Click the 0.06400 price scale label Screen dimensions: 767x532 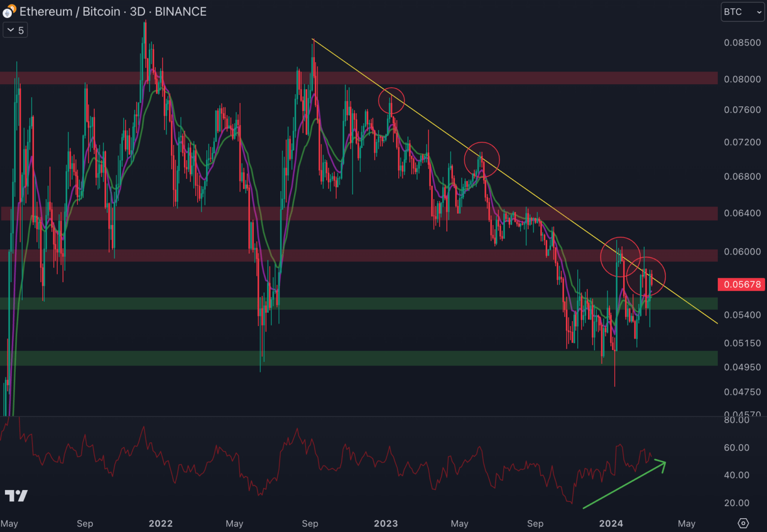(742, 213)
